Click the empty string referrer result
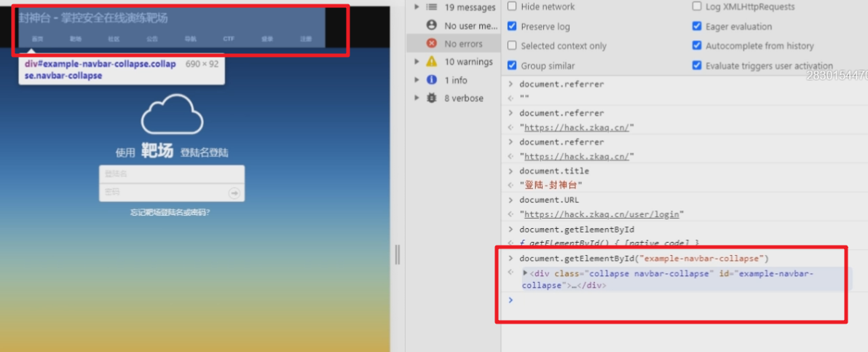This screenshot has height=352, width=868. [524, 98]
